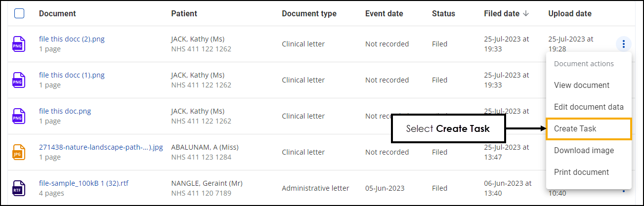644x206 pixels.
Task: Click Filed date sort arrow icon
Action: coord(525,14)
